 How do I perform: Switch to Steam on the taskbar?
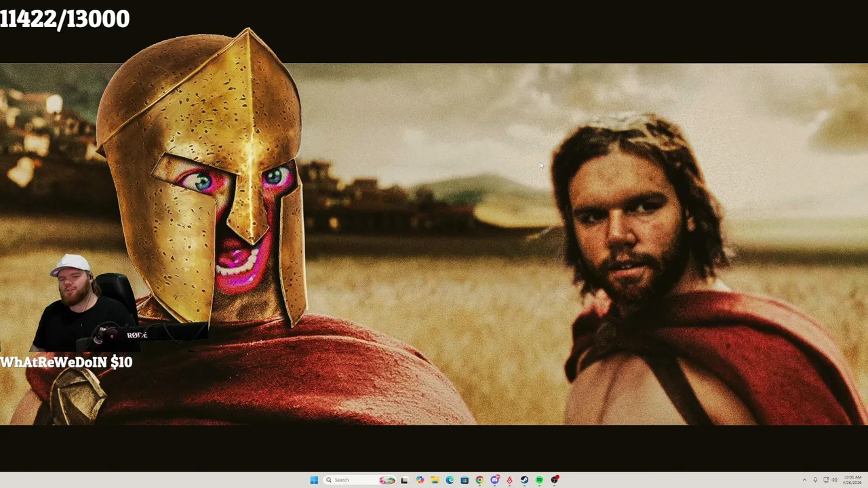point(524,480)
